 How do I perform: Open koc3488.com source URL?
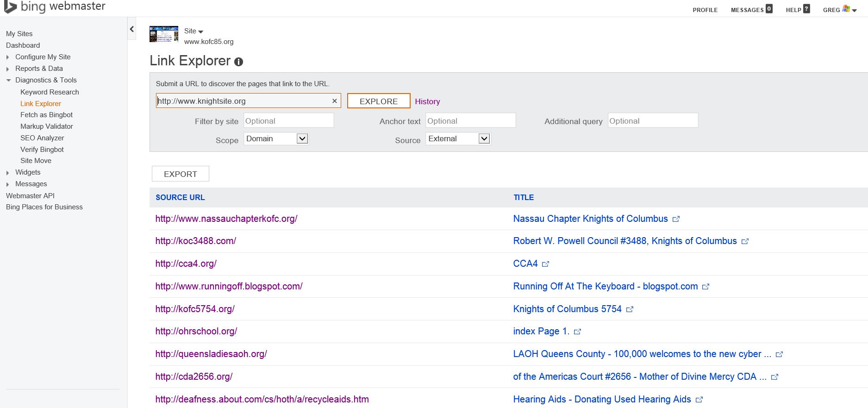[196, 241]
